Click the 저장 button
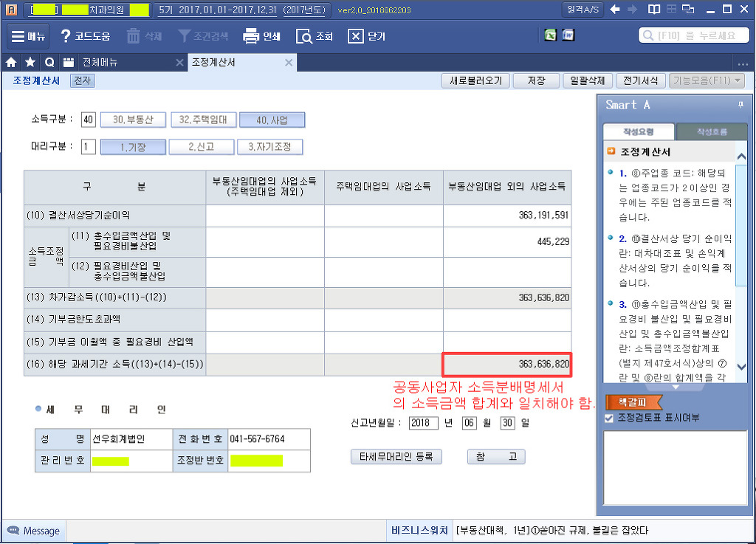 (x=536, y=80)
